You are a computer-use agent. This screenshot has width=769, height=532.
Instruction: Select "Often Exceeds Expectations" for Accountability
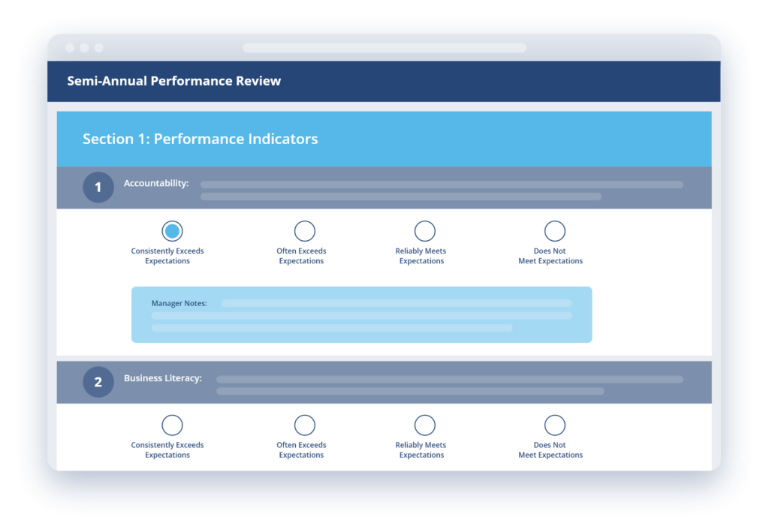tap(304, 230)
